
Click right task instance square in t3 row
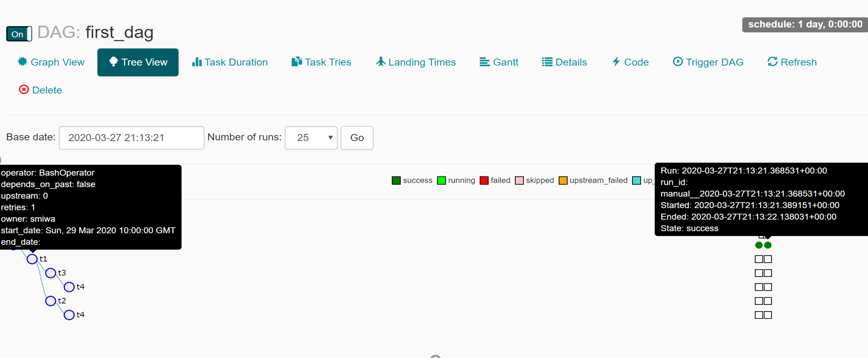pyautogui.click(x=768, y=273)
